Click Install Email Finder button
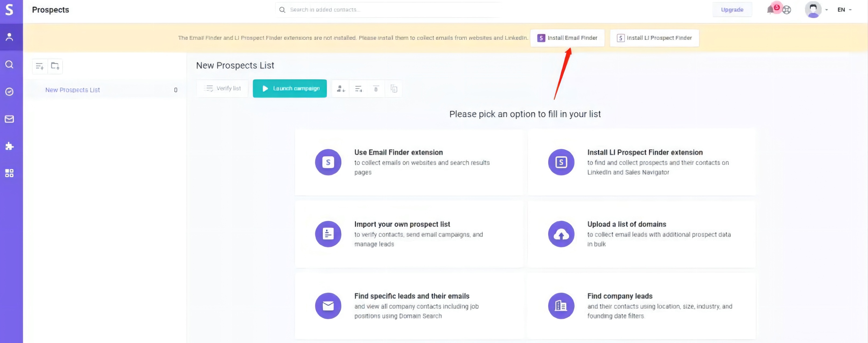This screenshot has height=343, width=868. click(x=567, y=38)
